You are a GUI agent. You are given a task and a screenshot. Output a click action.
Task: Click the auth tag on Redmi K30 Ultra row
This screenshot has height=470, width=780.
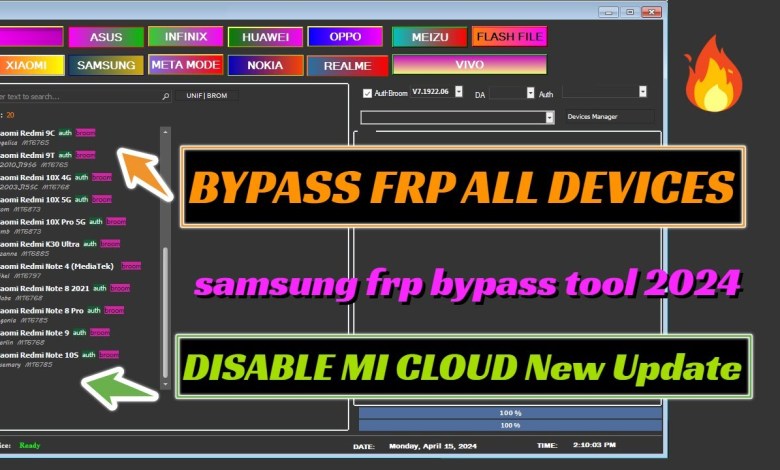[x=90, y=244]
